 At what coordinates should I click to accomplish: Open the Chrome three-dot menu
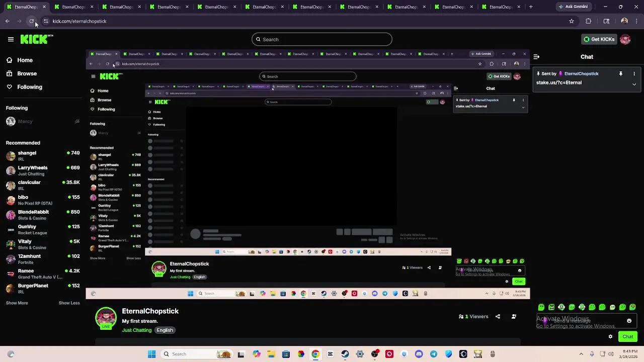[637, 21]
